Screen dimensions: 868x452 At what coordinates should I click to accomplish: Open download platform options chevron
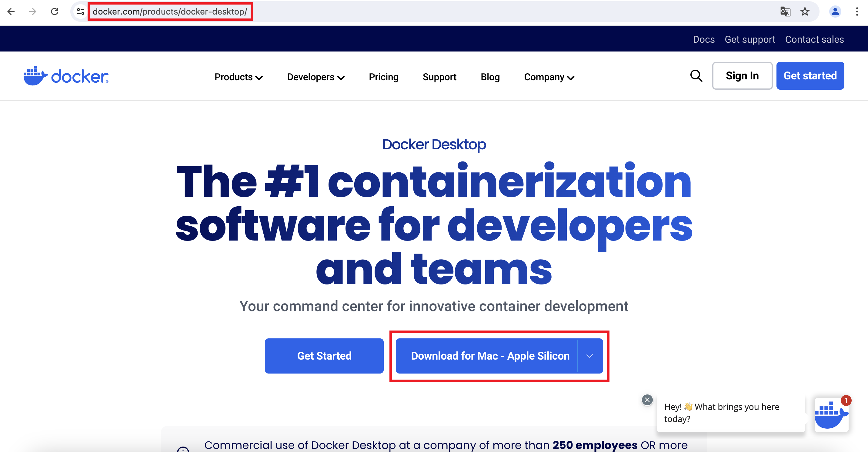(590, 356)
